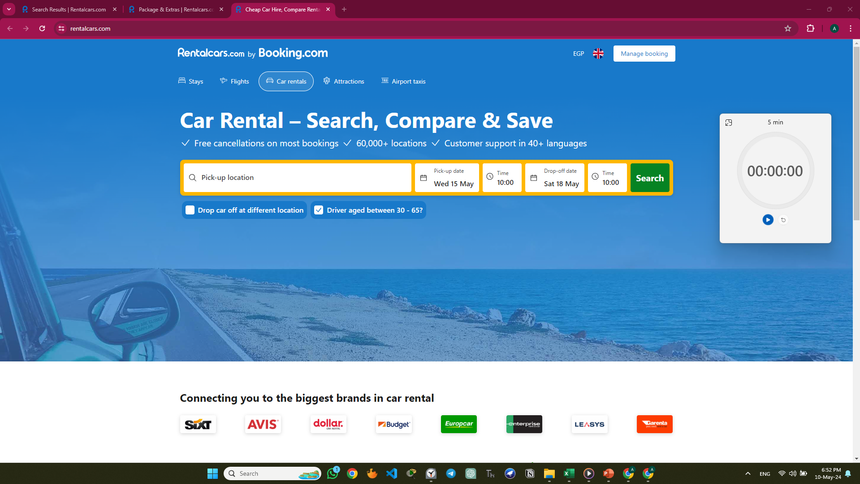Switch to the Flights tab
860x484 pixels.
234,81
